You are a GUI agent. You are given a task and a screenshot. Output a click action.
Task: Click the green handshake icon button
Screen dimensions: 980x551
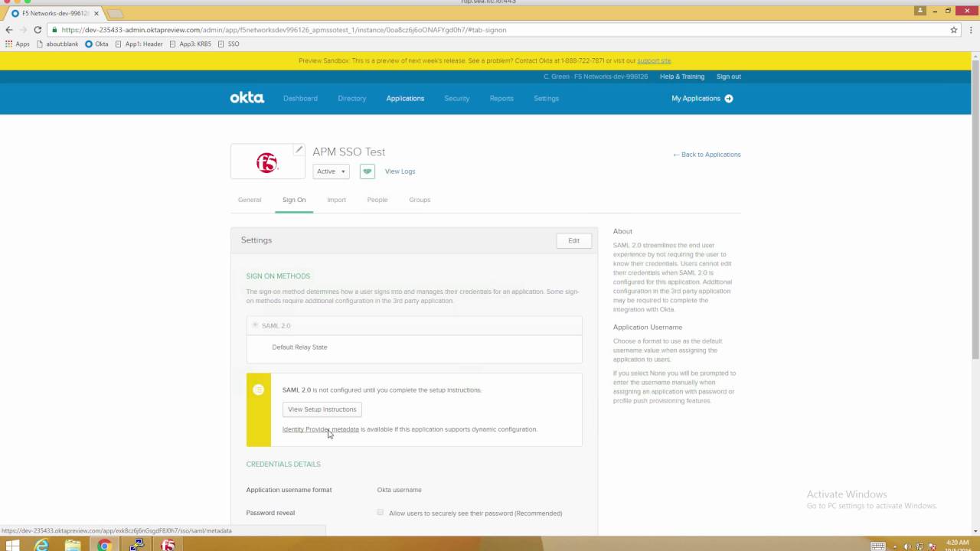click(x=367, y=171)
